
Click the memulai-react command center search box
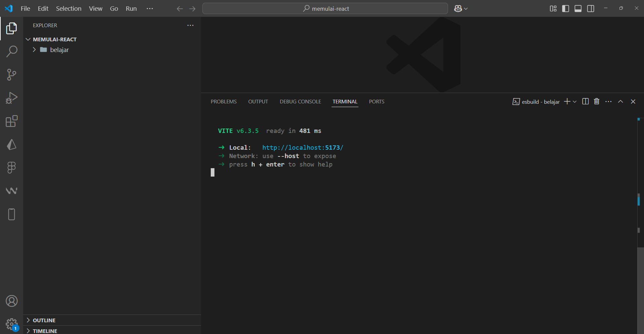pos(325,9)
